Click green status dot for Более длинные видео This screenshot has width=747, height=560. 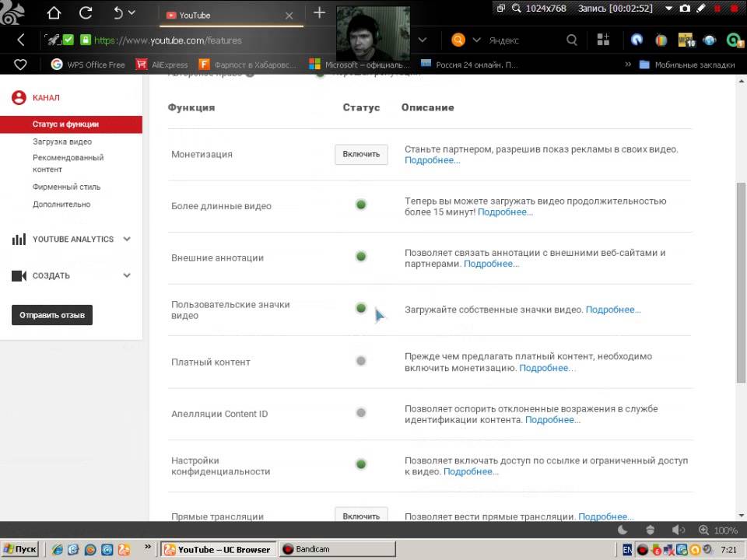pos(361,205)
